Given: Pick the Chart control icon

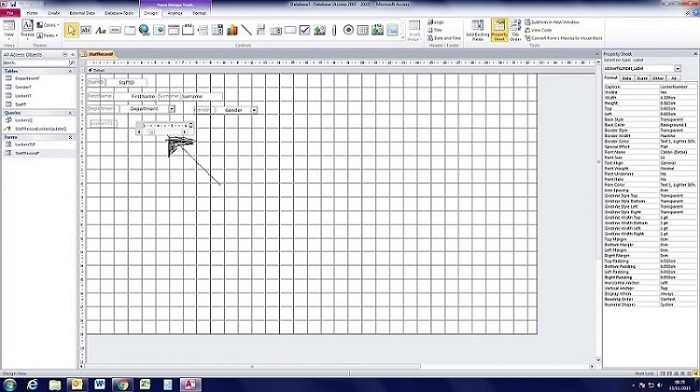Looking at the screenshot, I should point(232,30).
